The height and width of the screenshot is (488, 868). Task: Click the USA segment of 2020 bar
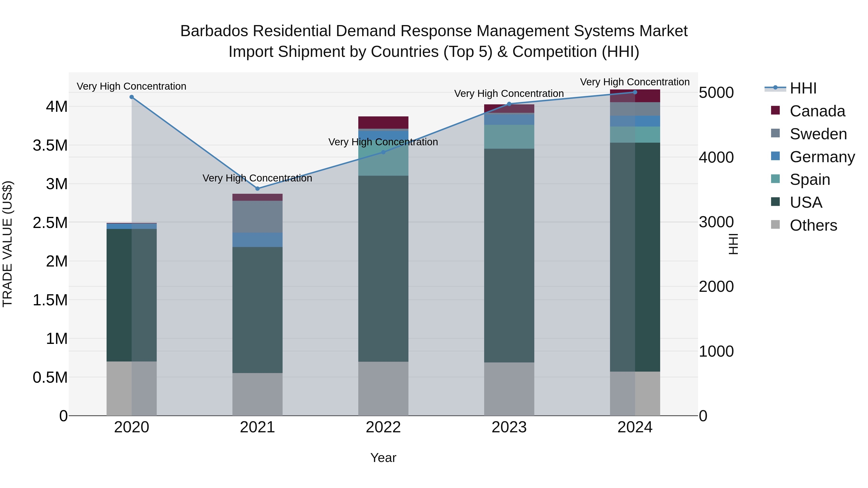click(132, 295)
